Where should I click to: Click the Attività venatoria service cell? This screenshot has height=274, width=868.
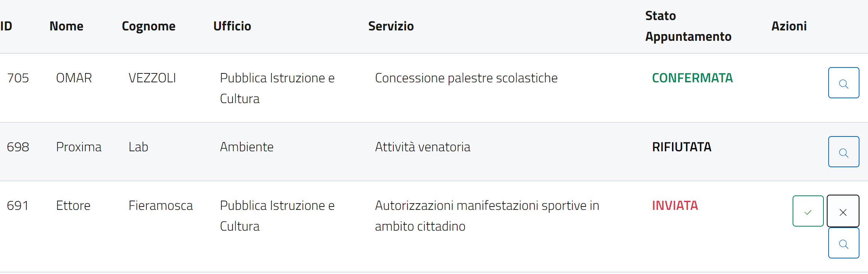(422, 147)
